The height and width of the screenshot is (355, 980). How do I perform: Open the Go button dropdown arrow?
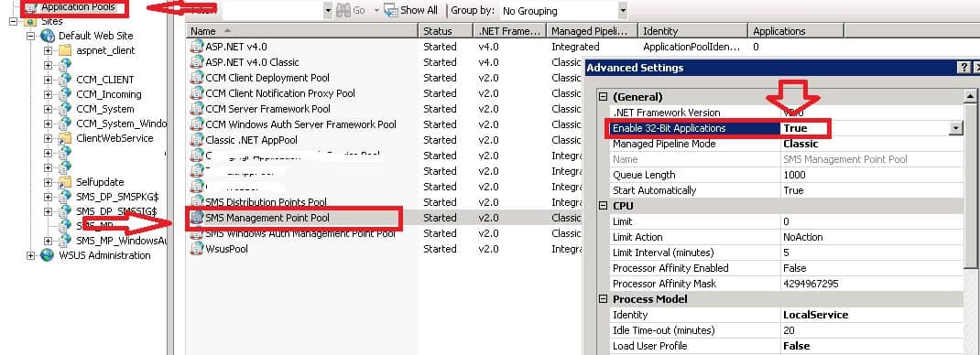coord(376,11)
